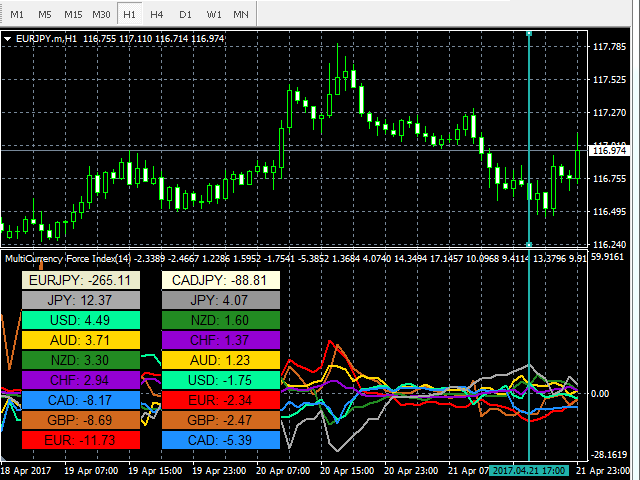Click the EURJPY: -265.11 header label
The height and width of the screenshot is (480, 640).
click(81, 280)
